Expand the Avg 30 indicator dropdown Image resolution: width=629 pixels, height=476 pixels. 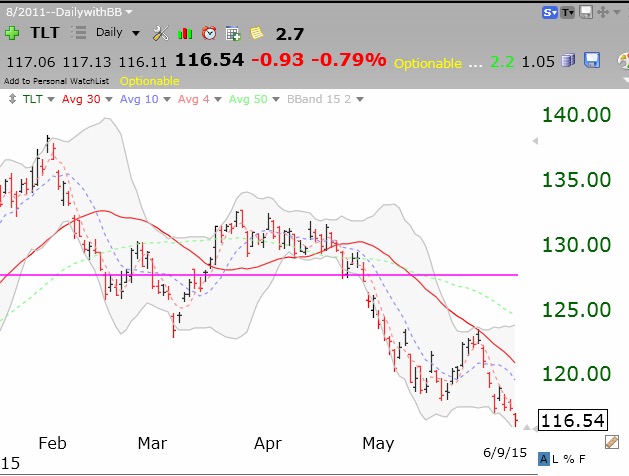pos(109,99)
